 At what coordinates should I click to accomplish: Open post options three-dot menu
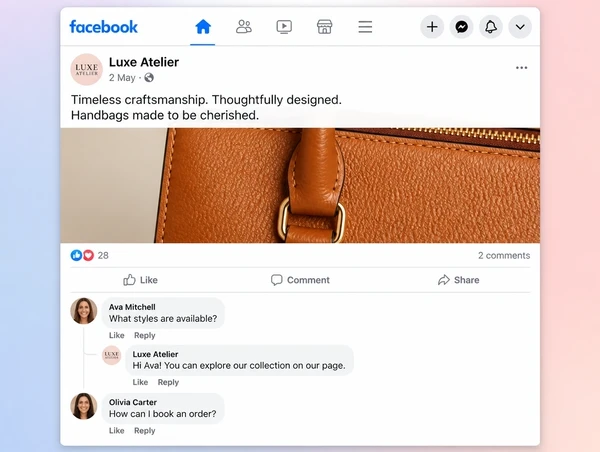tap(521, 68)
